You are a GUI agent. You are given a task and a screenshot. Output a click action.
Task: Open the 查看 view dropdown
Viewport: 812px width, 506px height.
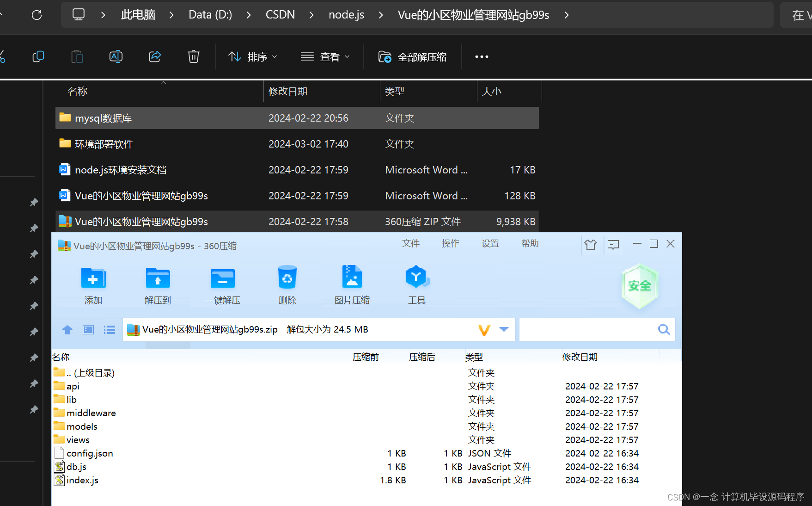325,56
